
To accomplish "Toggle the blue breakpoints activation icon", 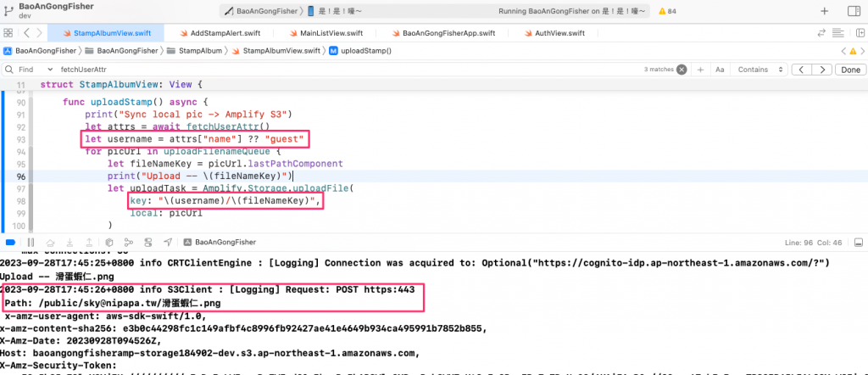I will coord(10,243).
